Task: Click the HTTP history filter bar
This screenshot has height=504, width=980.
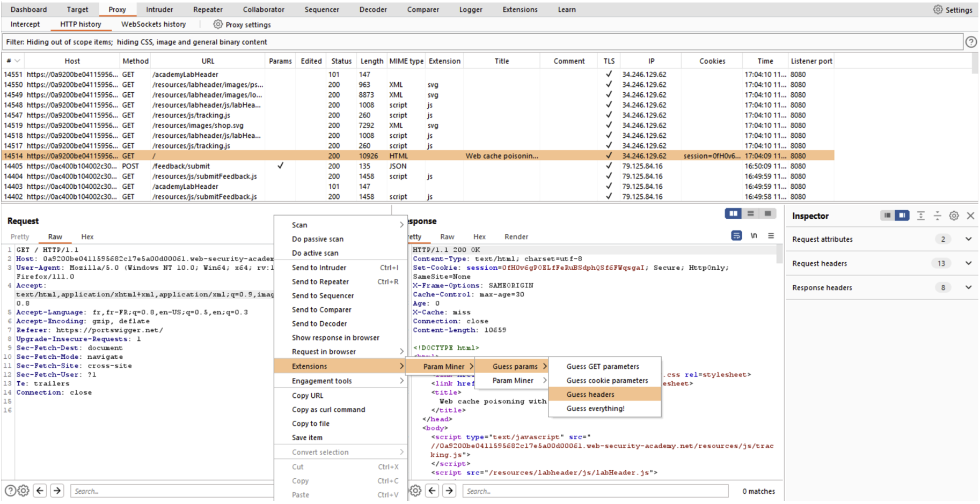Action: pos(483,42)
